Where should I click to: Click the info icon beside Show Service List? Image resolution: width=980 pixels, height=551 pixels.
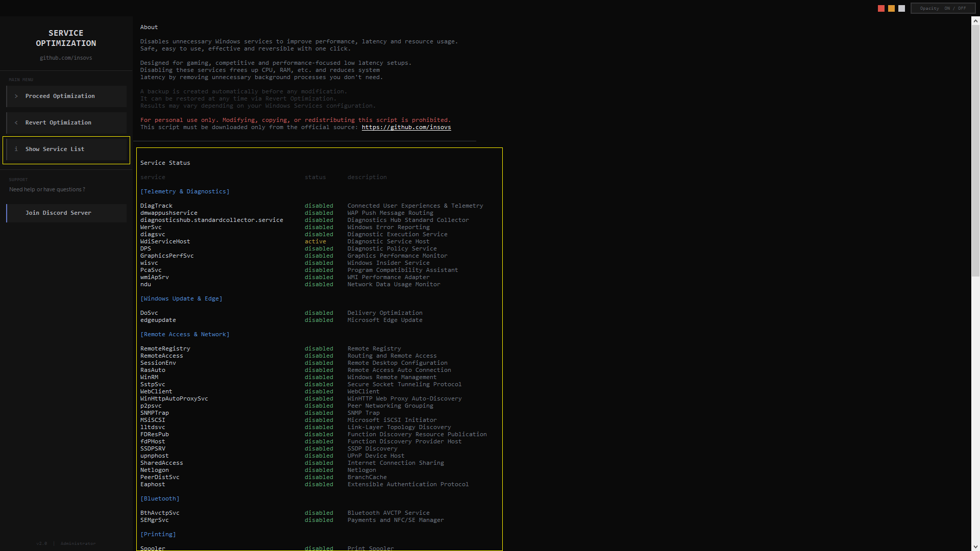(16, 149)
